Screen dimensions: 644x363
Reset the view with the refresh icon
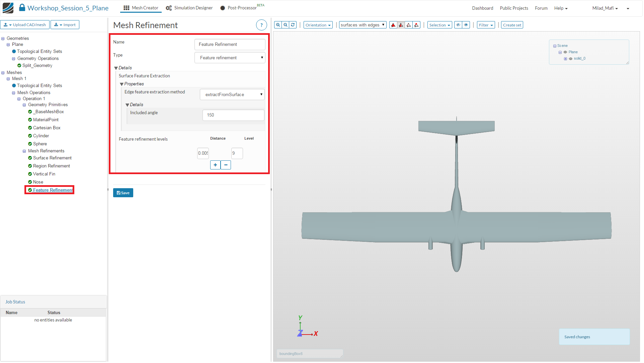(x=293, y=25)
